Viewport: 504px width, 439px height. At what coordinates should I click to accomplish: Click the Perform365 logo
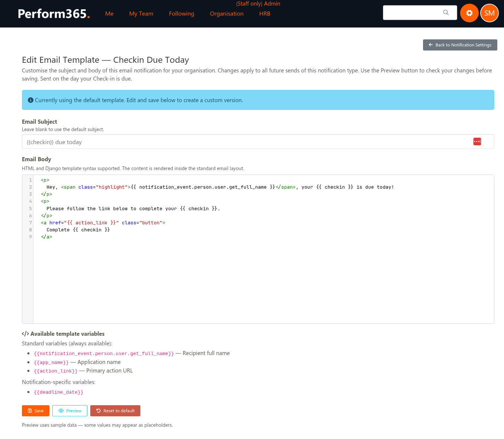54,14
